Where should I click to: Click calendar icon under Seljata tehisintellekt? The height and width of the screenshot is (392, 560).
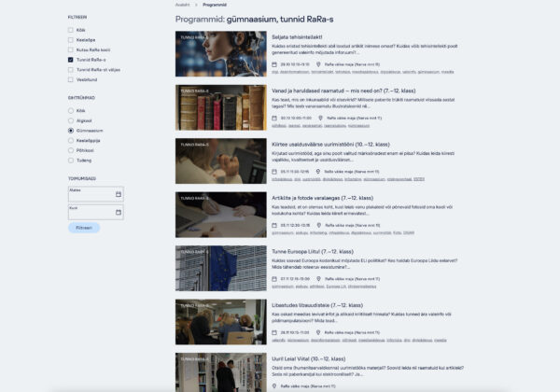[x=273, y=64]
